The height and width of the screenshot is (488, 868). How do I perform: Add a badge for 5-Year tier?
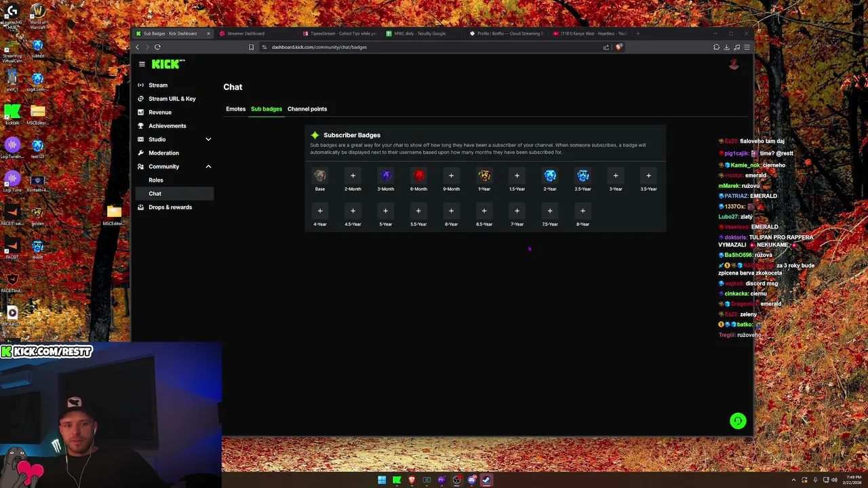[386, 211]
